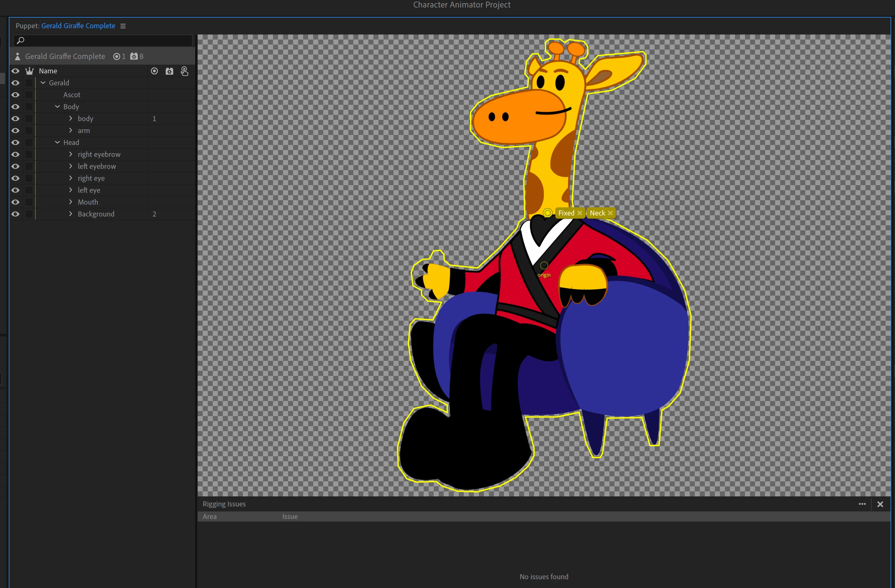Expand the right eyebrow group

point(71,154)
